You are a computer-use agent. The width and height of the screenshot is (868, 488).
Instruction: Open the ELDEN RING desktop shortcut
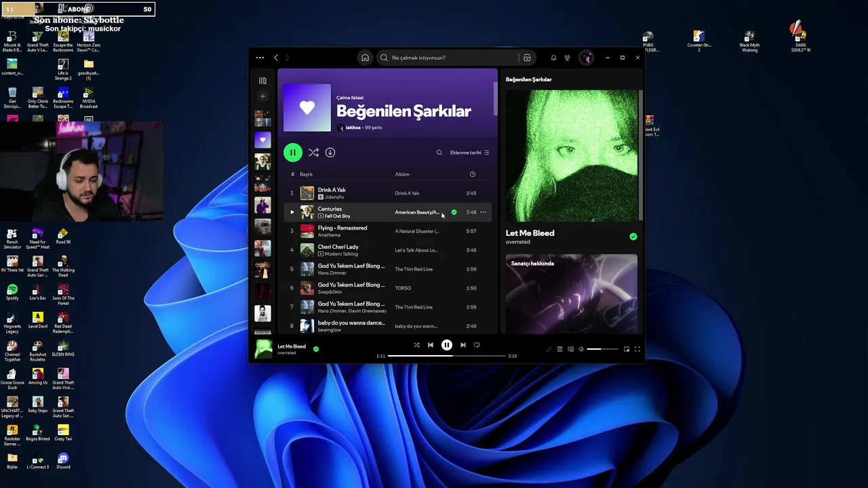(x=63, y=349)
